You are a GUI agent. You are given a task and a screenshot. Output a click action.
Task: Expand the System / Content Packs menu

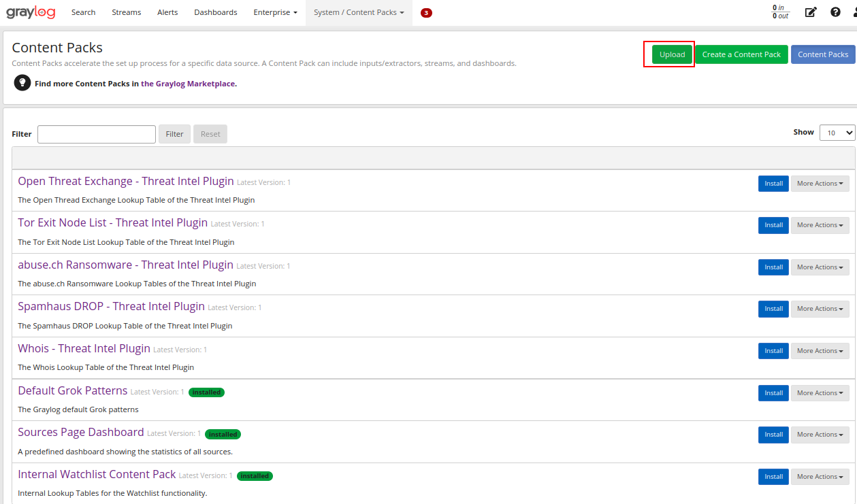point(359,12)
